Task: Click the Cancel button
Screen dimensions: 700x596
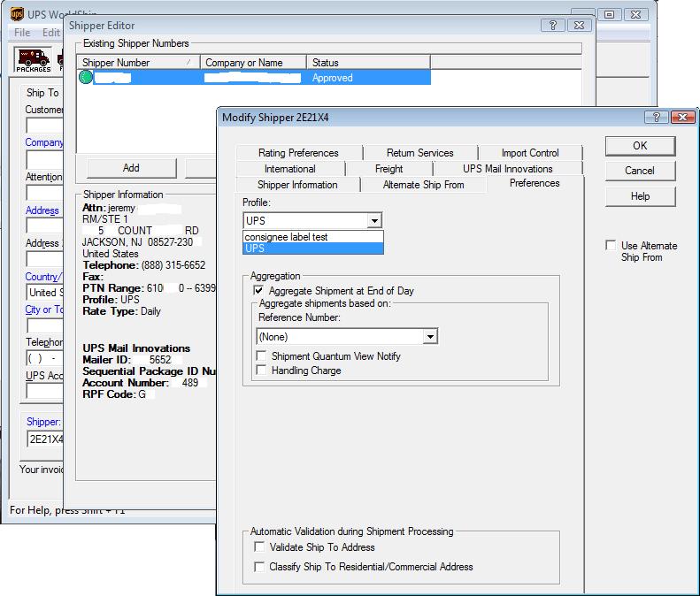Action: 640,171
